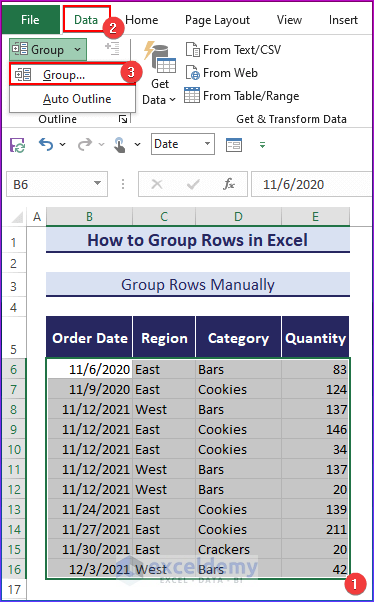Click the quantity cell 83
This screenshot has width=374, height=602.
(315, 369)
